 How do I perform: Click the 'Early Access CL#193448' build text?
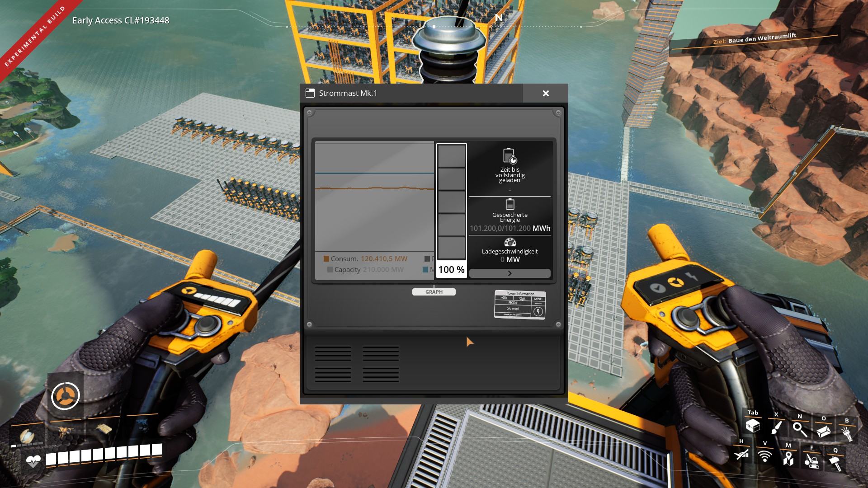point(121,20)
